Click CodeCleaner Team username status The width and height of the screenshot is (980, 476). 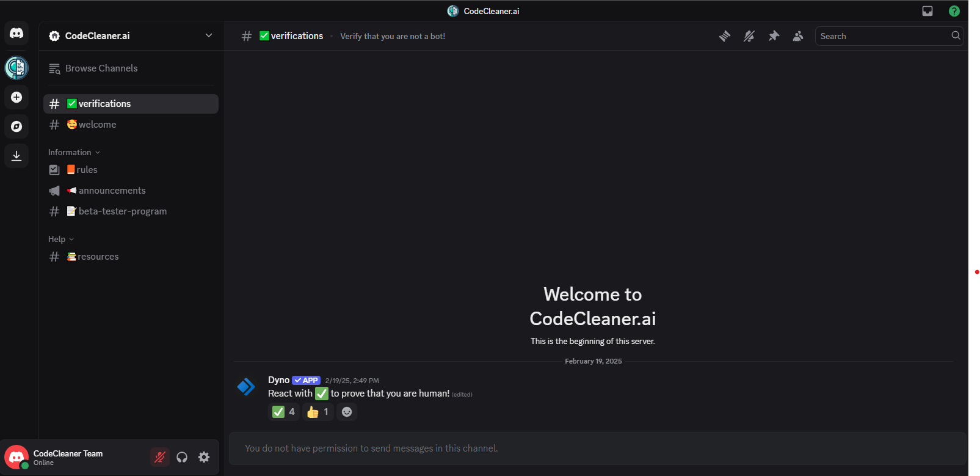coord(68,458)
